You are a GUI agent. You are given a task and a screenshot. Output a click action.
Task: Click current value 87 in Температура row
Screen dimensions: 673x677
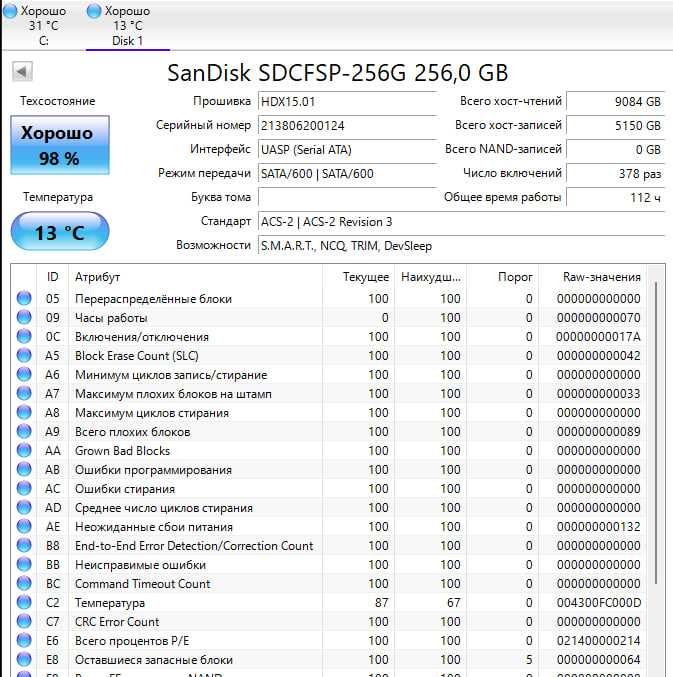coord(381,603)
